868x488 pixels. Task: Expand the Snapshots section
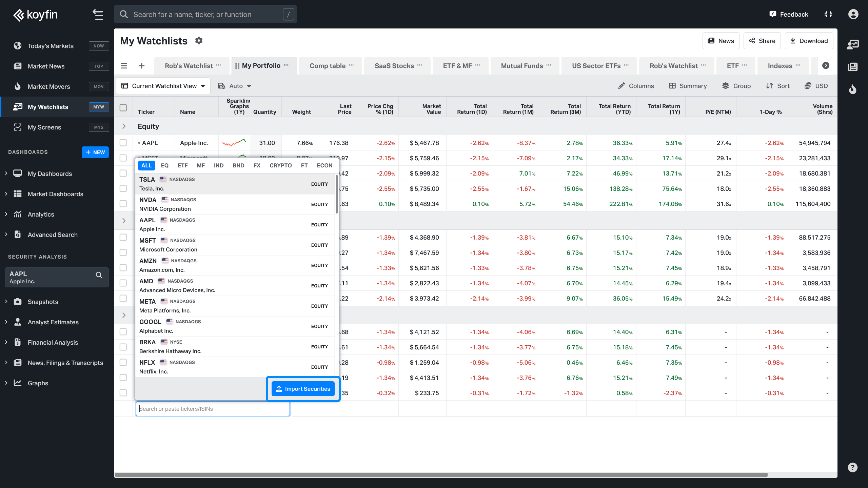click(x=6, y=302)
